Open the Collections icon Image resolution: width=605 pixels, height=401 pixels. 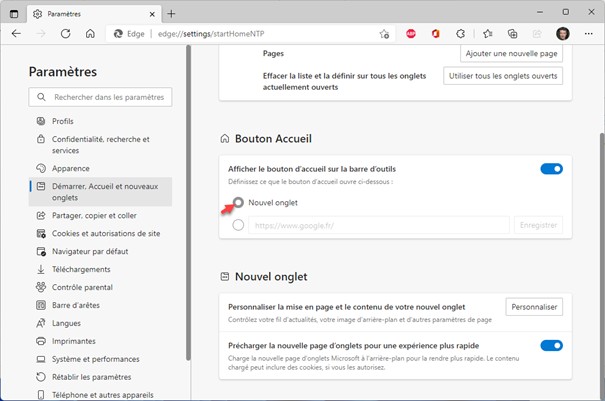click(512, 34)
